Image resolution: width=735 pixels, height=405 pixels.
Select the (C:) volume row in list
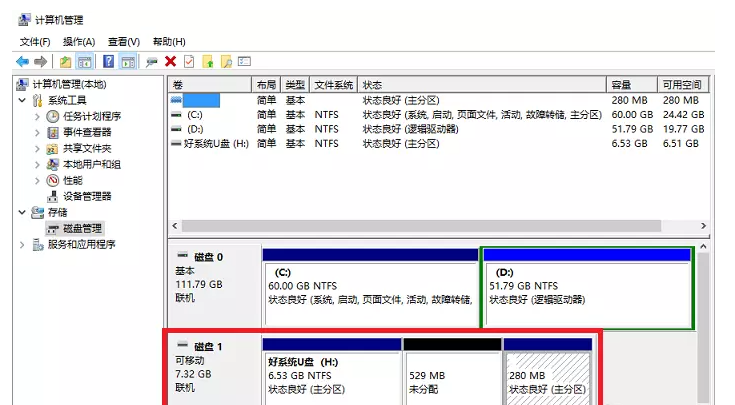[439, 115]
